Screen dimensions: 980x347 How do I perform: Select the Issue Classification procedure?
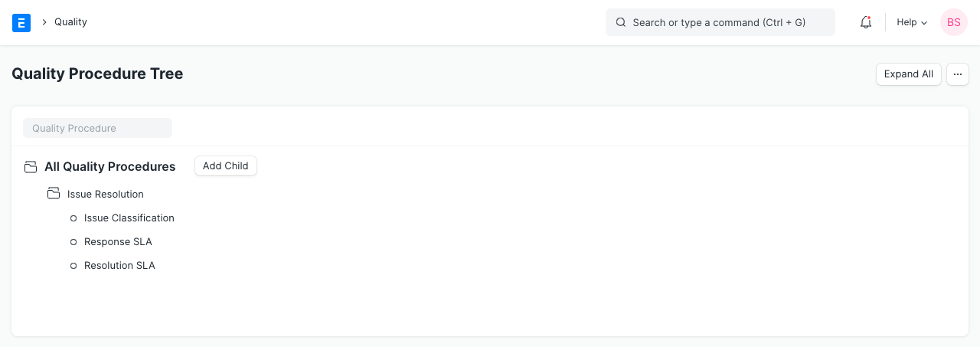click(x=129, y=218)
